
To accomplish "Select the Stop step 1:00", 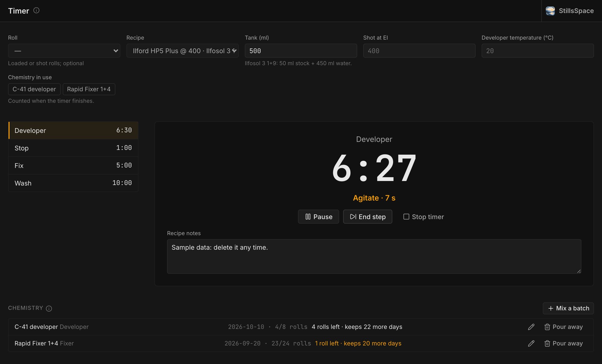I will 73,148.
